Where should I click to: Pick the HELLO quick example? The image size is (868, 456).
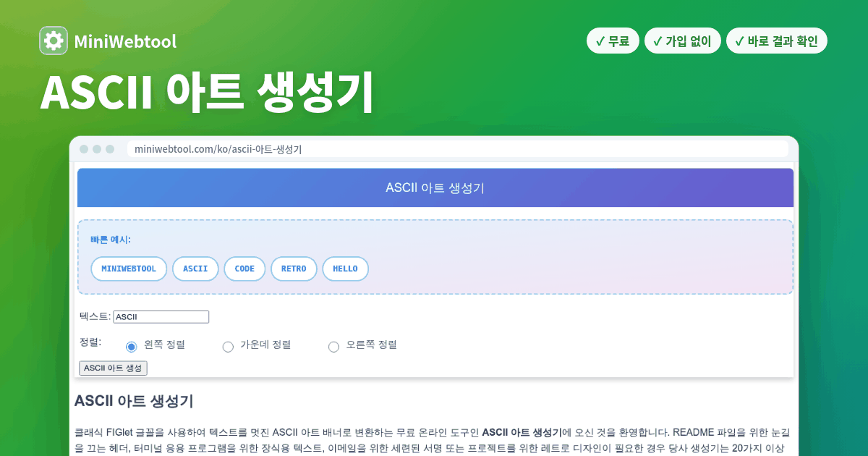pos(345,269)
